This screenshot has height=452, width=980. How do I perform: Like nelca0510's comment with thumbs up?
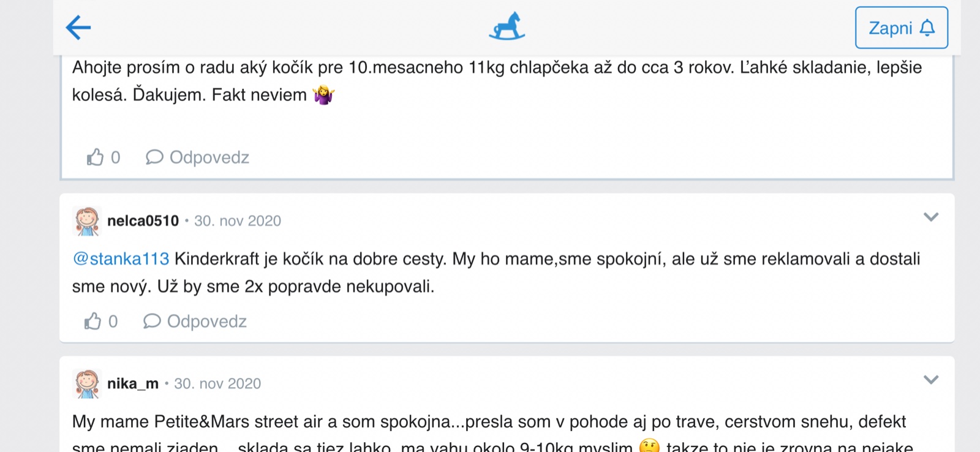coord(92,321)
